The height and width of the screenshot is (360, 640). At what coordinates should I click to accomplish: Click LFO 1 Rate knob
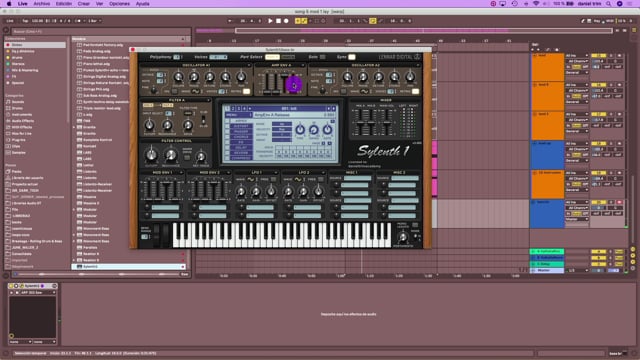241,191
